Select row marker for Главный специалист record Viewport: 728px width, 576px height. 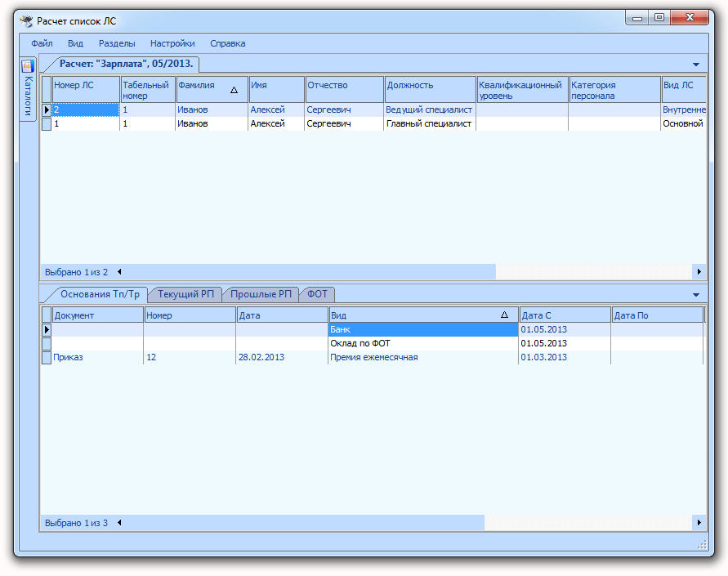[x=47, y=124]
